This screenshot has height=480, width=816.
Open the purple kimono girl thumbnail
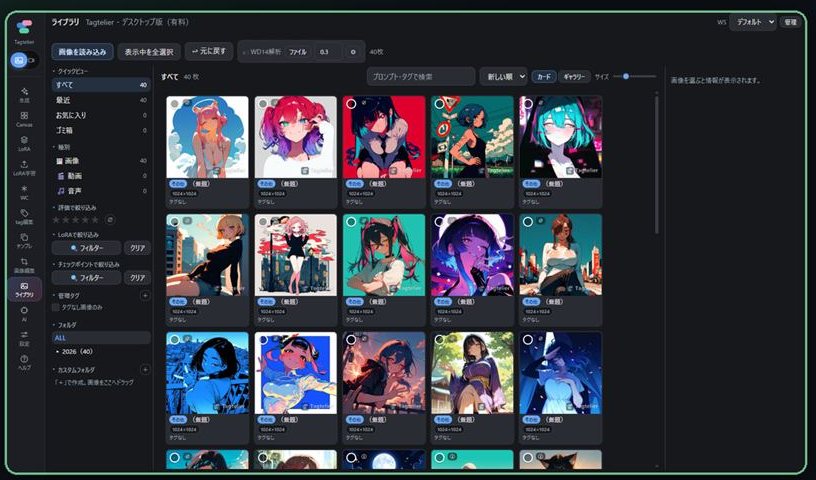[x=472, y=373]
